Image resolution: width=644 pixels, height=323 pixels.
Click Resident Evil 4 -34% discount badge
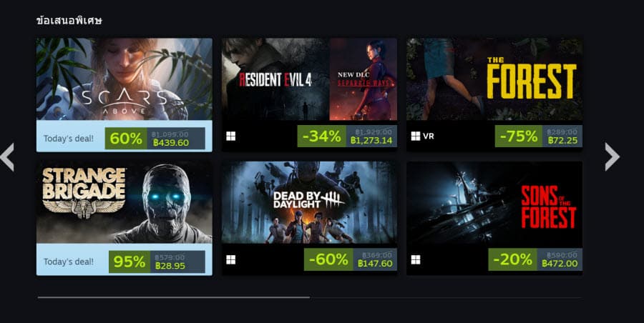point(321,136)
